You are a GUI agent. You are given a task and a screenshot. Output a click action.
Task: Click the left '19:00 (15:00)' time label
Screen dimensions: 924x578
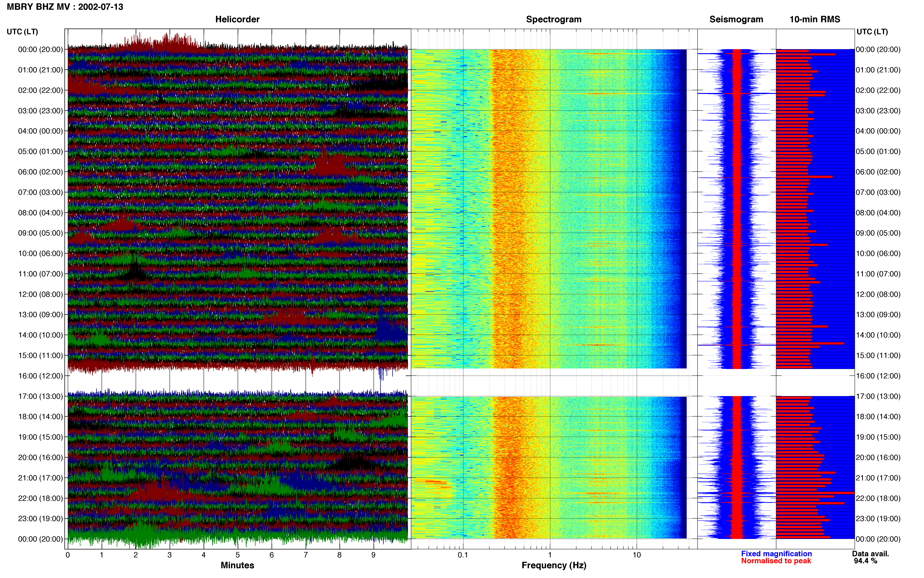41,437
